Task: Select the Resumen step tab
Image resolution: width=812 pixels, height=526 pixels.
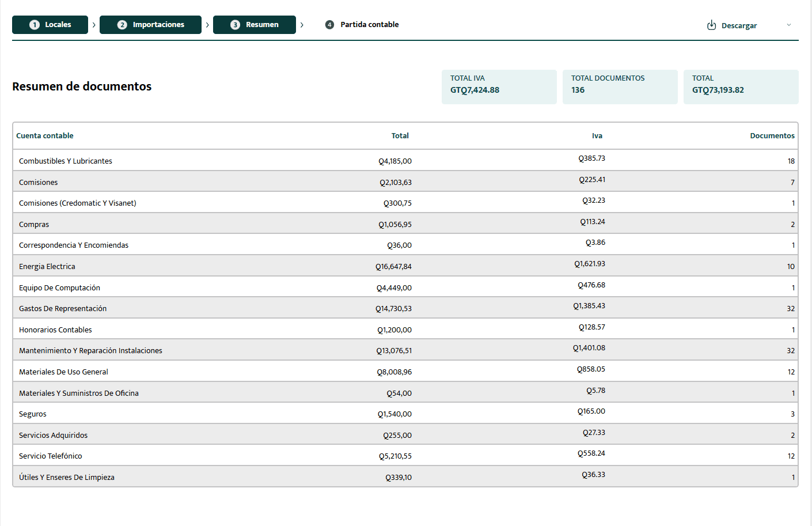Action: pos(255,25)
